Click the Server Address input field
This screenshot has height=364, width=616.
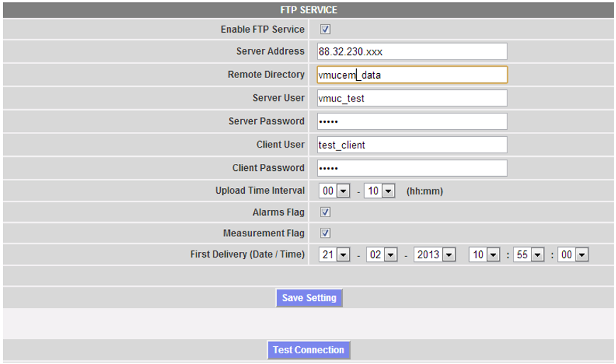(x=412, y=51)
